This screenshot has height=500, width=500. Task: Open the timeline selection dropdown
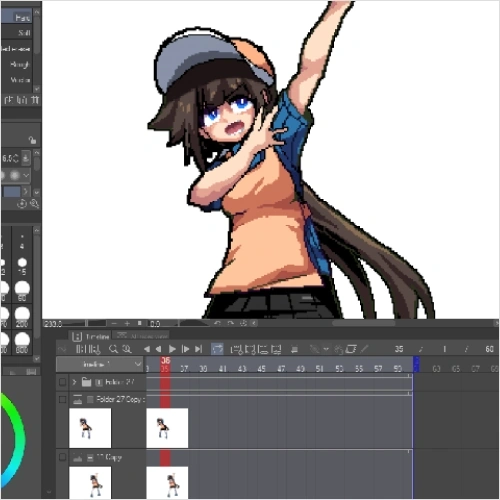point(100,364)
